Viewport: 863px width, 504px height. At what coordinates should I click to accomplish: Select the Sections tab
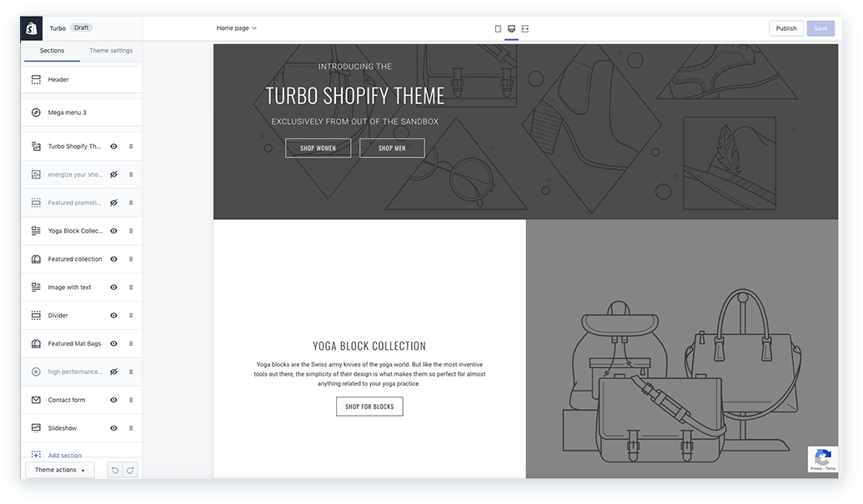52,51
